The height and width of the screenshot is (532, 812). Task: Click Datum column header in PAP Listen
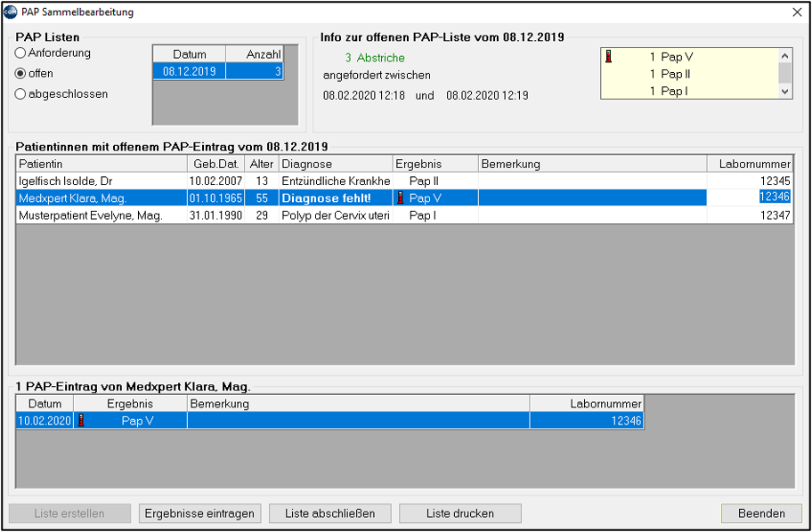point(190,54)
